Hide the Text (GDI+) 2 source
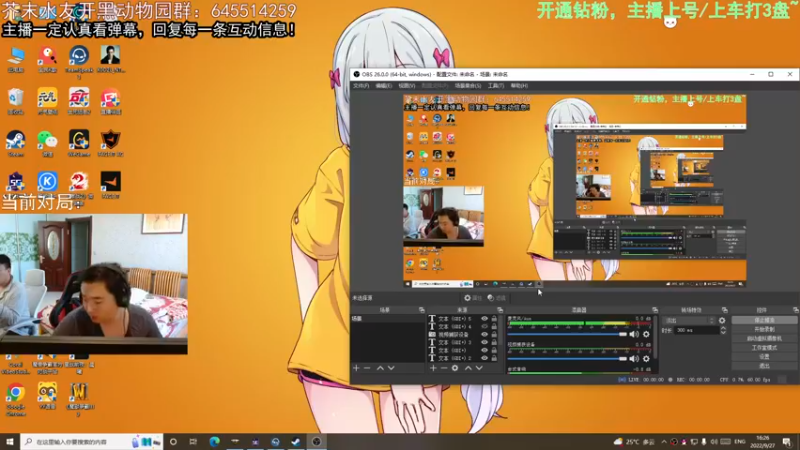 (x=484, y=358)
